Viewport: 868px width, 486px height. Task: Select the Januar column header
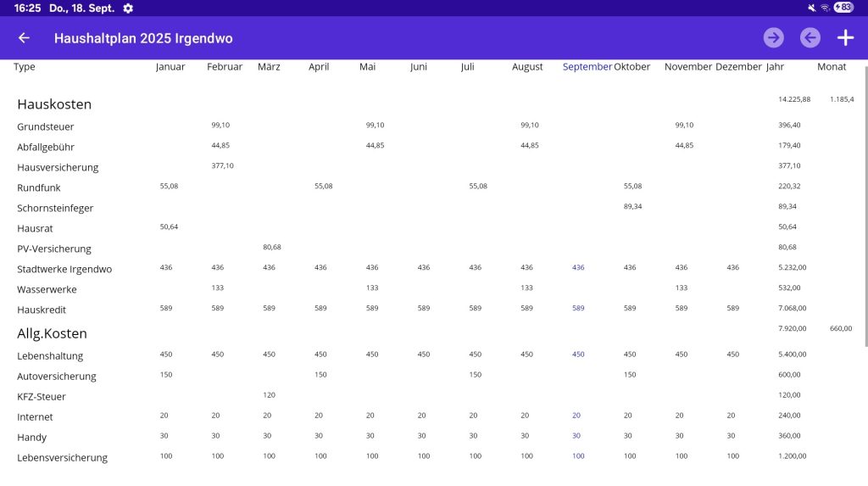point(170,67)
